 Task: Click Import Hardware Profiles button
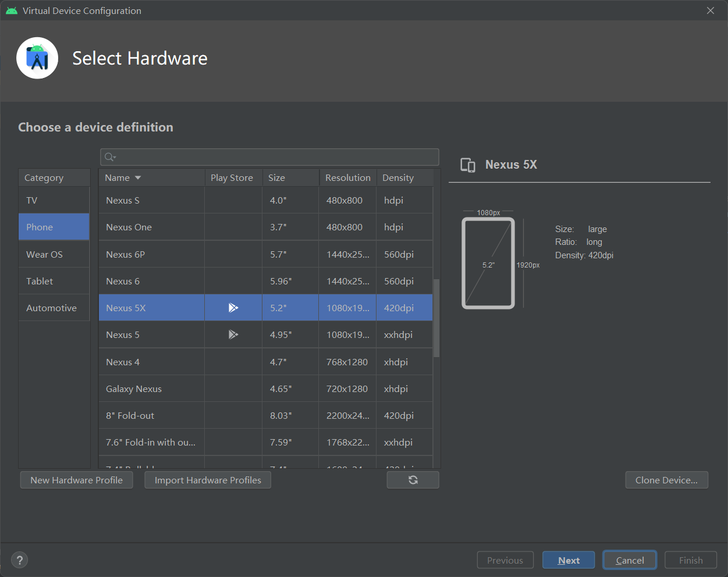[x=208, y=480]
